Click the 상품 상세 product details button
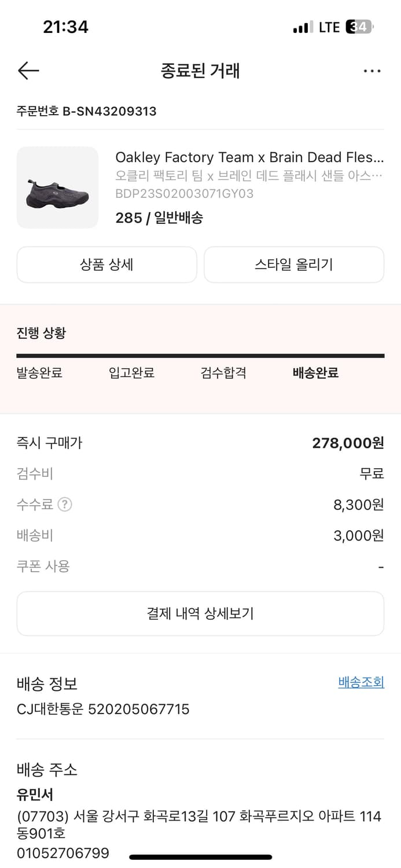Image resolution: width=401 pixels, height=868 pixels. [x=107, y=264]
